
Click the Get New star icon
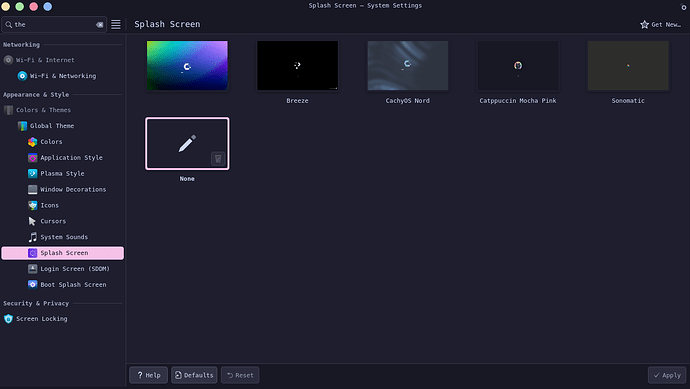(x=644, y=25)
